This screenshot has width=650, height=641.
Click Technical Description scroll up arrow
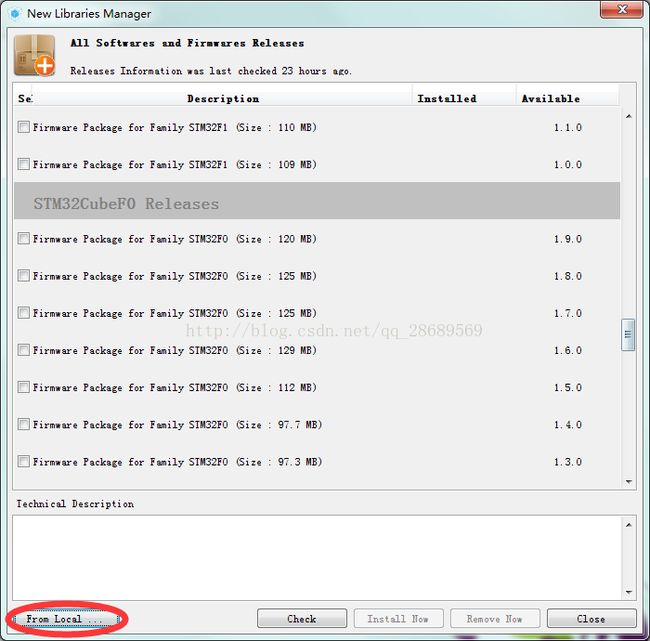point(628,525)
